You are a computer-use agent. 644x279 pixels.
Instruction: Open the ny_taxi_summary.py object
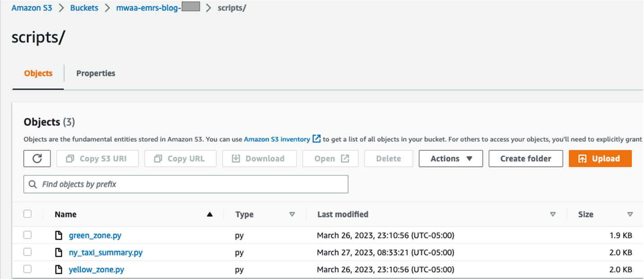click(x=105, y=252)
